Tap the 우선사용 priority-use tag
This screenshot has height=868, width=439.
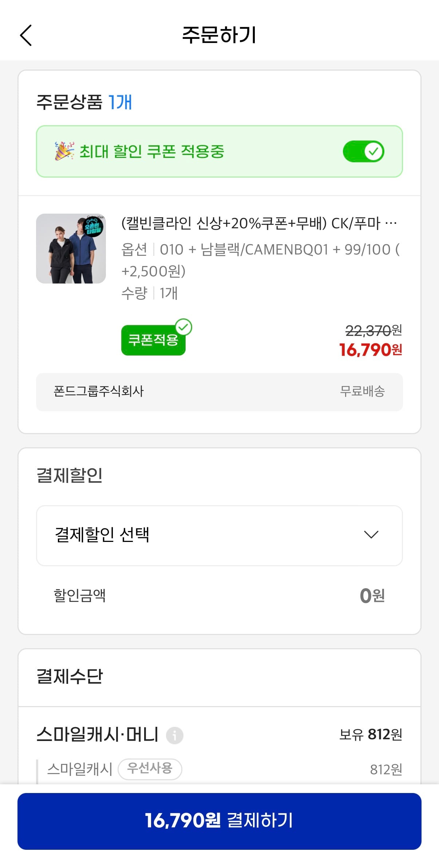(150, 769)
